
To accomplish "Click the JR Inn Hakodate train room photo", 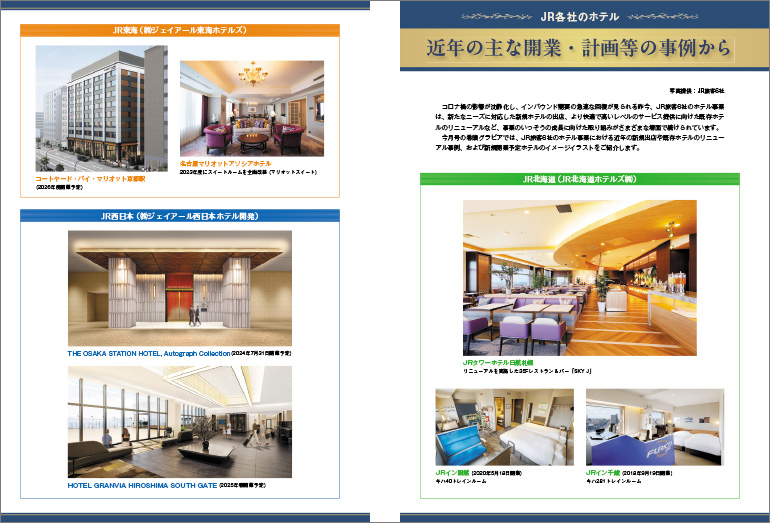I will pos(504,427).
